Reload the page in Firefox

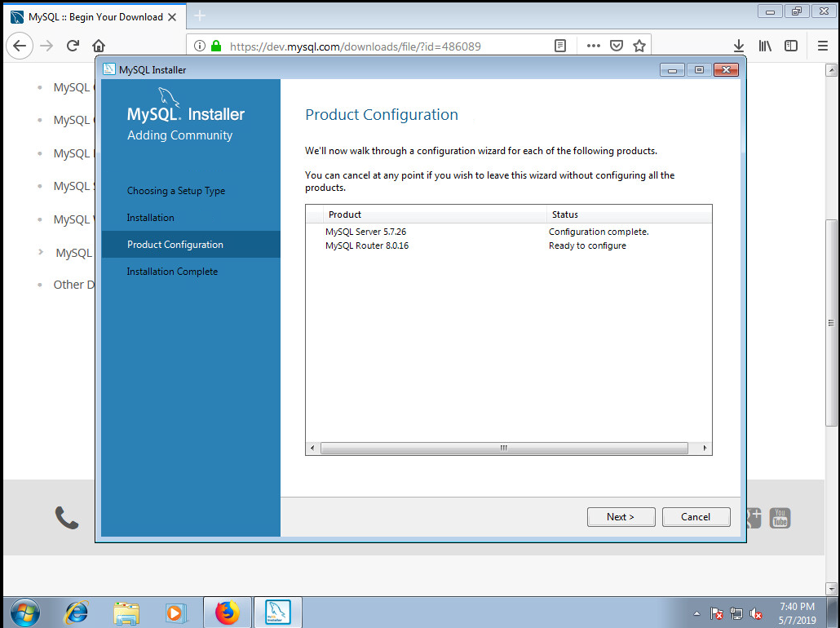[x=73, y=46]
